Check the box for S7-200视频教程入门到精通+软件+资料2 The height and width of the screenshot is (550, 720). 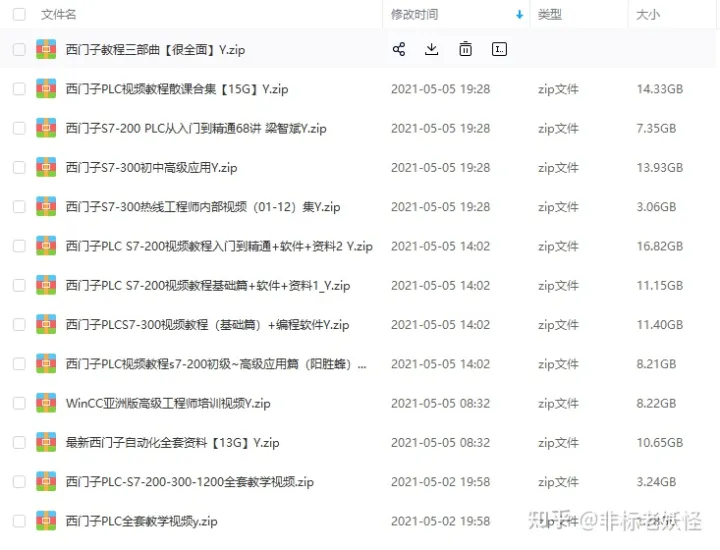pyautogui.click(x=19, y=246)
